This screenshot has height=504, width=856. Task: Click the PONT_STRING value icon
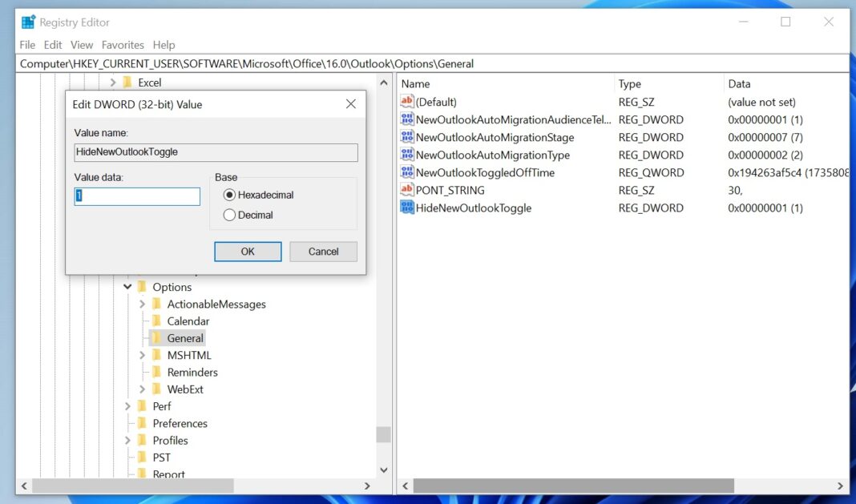pos(406,190)
